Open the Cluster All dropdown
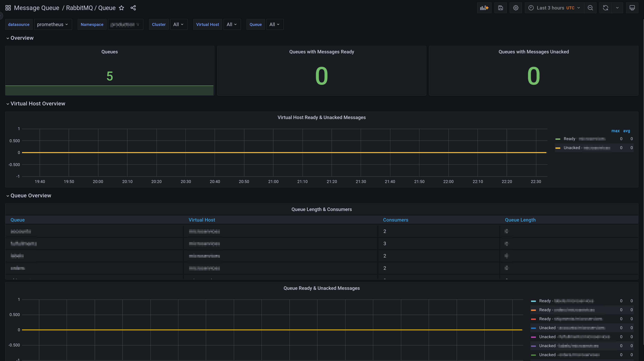The image size is (644, 361). [179, 25]
